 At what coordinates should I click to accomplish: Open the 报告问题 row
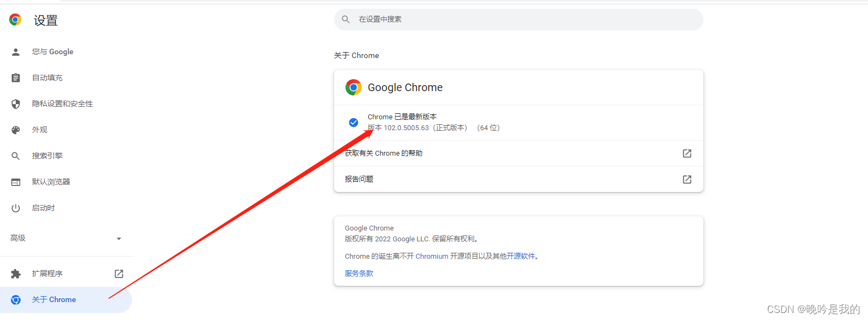[519, 180]
